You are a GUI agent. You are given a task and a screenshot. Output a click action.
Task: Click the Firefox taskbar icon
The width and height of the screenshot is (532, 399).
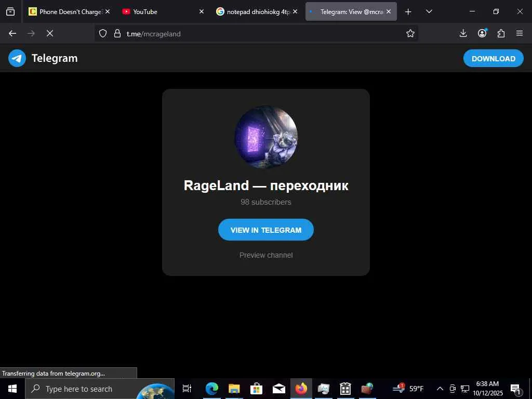click(301, 389)
